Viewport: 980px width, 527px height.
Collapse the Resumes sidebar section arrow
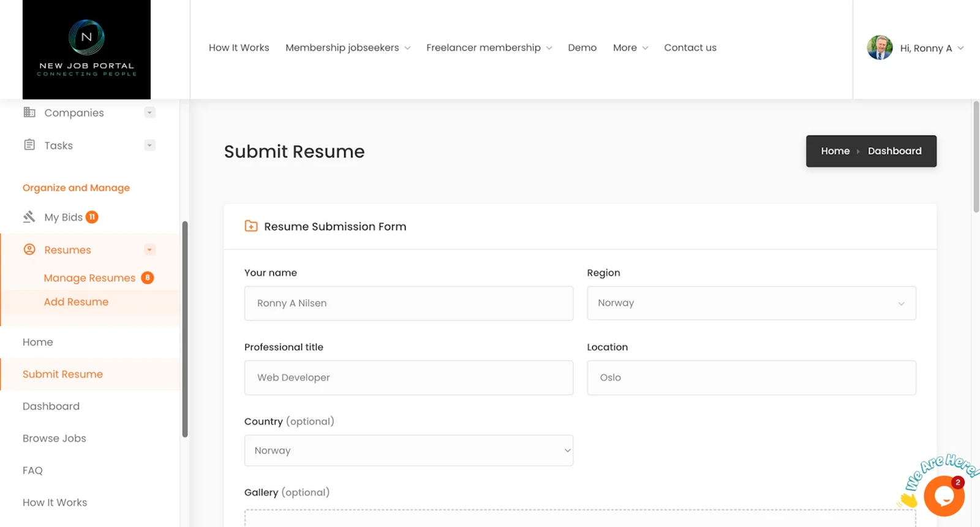(x=149, y=250)
